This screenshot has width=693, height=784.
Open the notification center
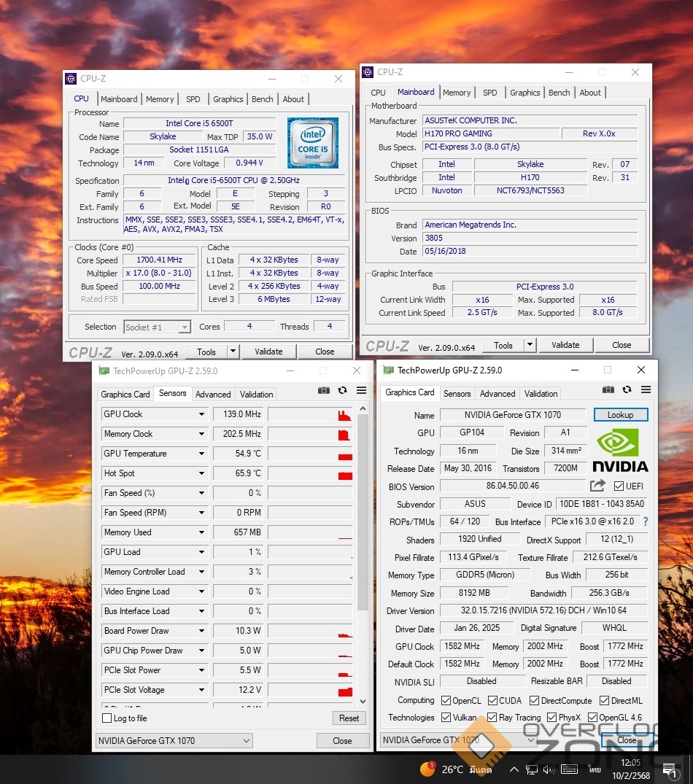pyautogui.click(x=670, y=770)
